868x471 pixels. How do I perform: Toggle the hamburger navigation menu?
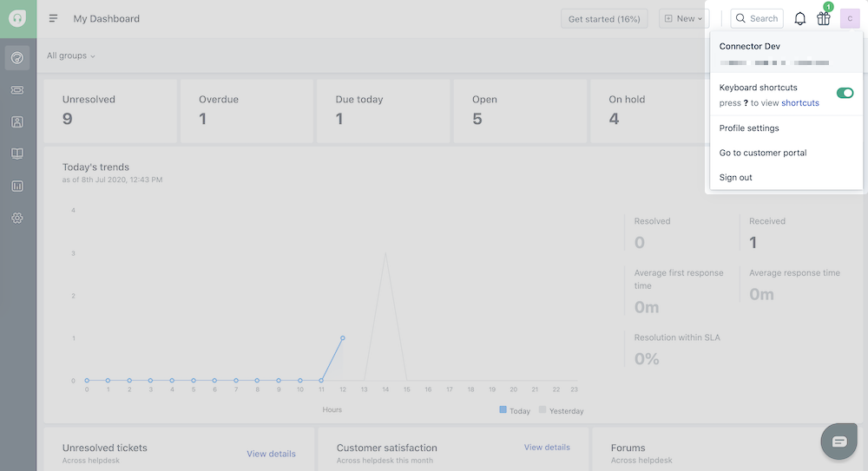(54, 18)
